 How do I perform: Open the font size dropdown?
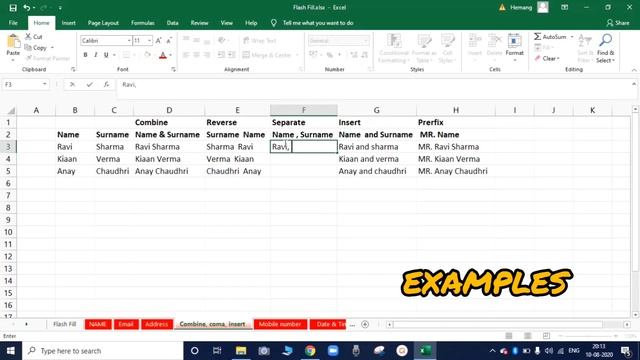[x=149, y=40]
